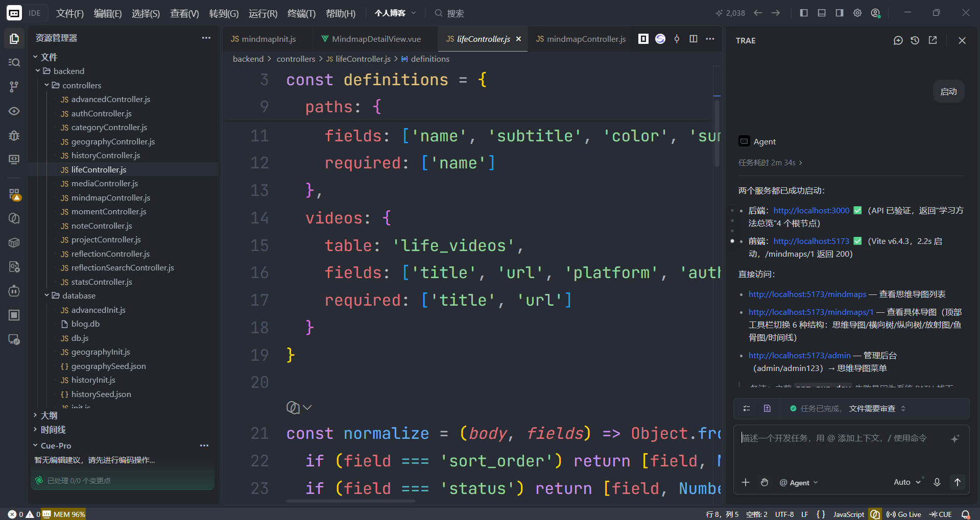
Task: Open the container box icon in activity bar
Action: [14, 242]
